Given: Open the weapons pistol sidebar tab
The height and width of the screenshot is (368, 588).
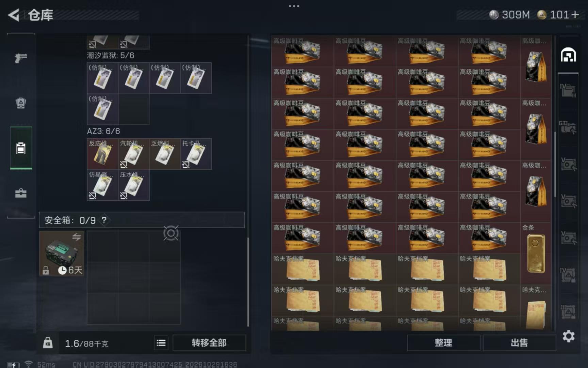Looking at the screenshot, I should [x=21, y=58].
